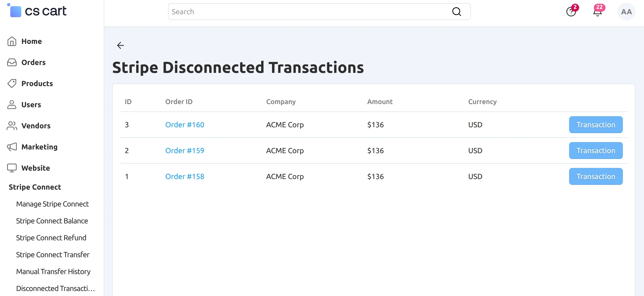The height and width of the screenshot is (296, 644).
Task: Click $136 amount in Order #158 row
Action: 375,176
